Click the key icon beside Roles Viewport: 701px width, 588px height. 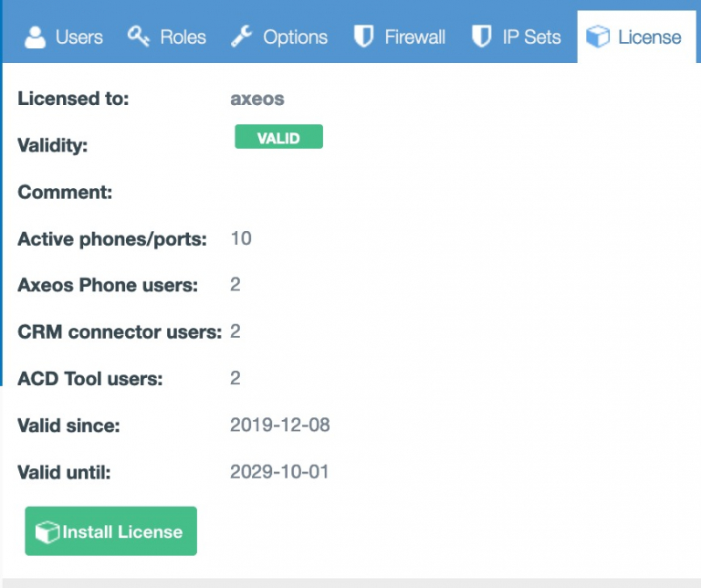[139, 37]
